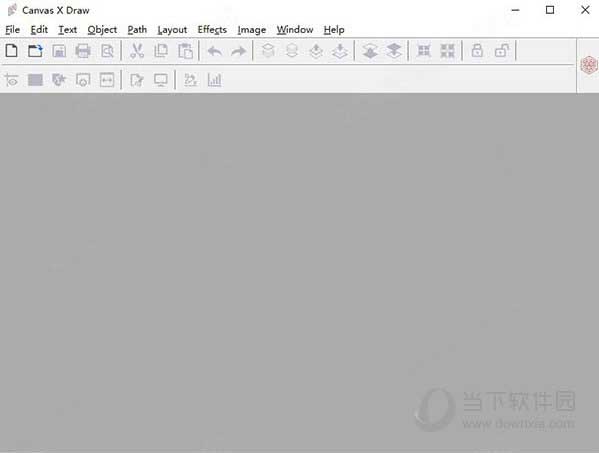Click the Group objects icon
The width and height of the screenshot is (599, 453).
[424, 51]
